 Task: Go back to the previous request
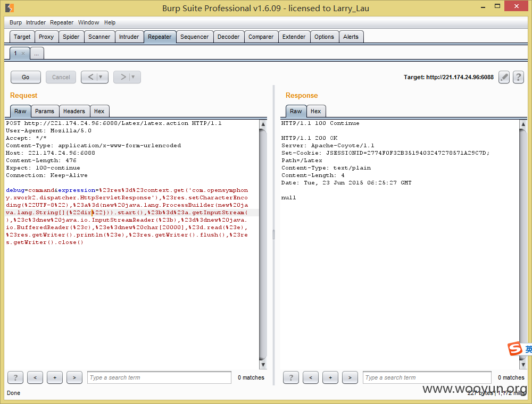click(90, 77)
